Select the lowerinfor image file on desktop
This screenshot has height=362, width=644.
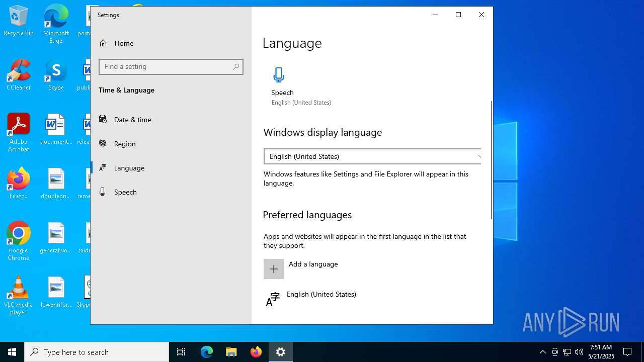tap(56, 293)
